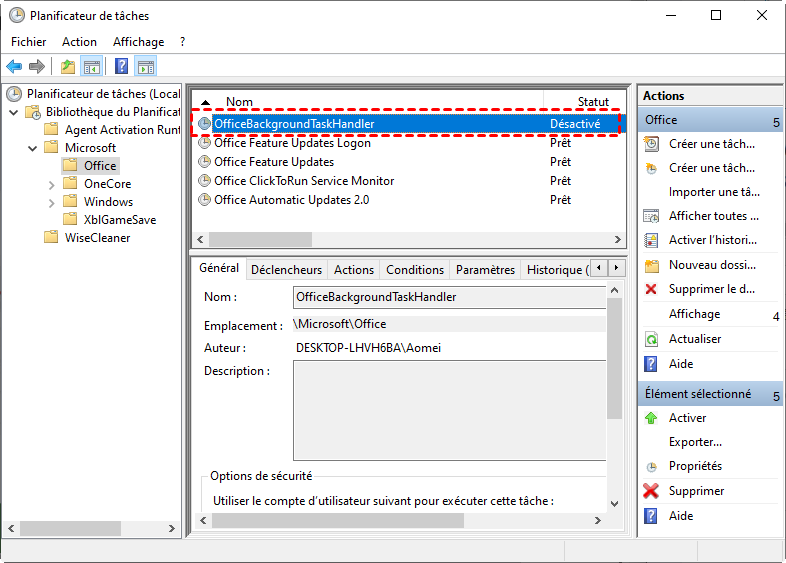Screen dimensions: 786x563
Task: Switch to the Déclencheurs tab
Action: (286, 270)
